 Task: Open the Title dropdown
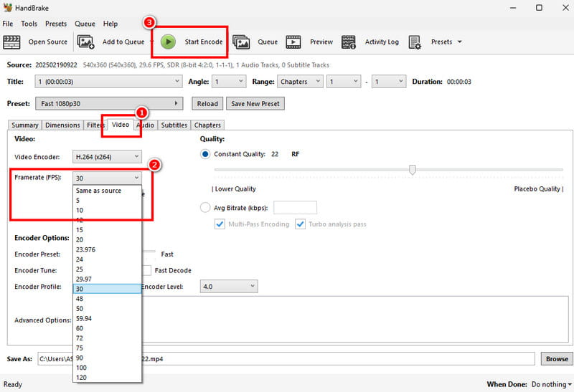point(109,82)
